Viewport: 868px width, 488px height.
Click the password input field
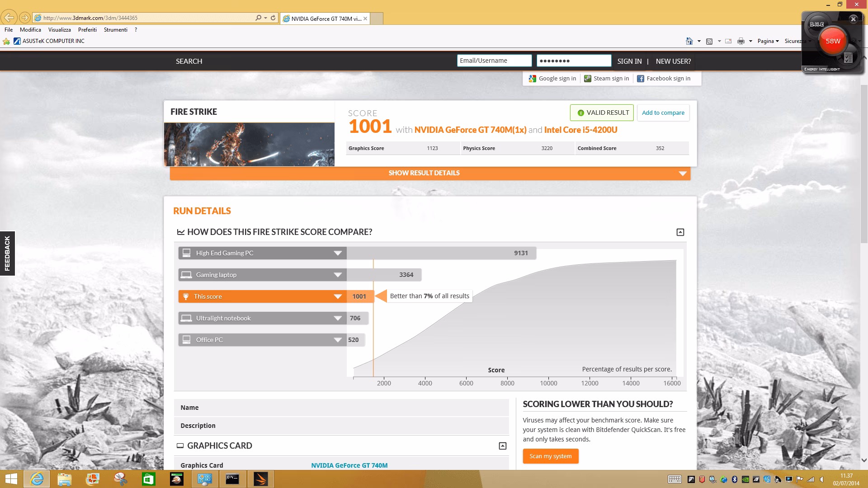pyautogui.click(x=574, y=61)
